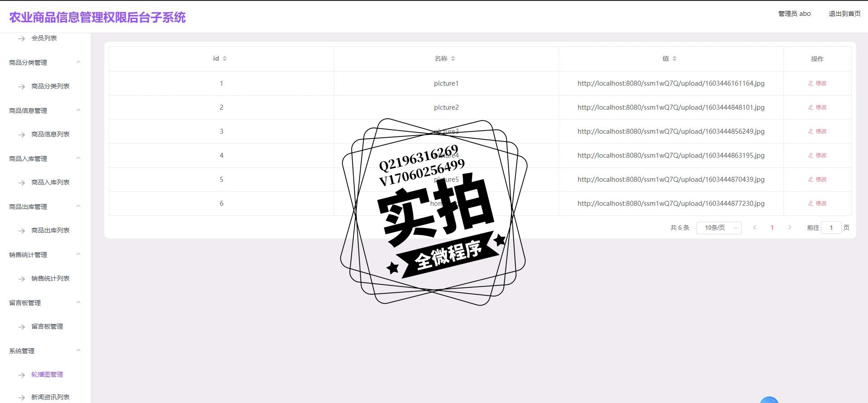This screenshot has height=403, width=868.
Task: Sort table by id column
Action: pos(224,58)
